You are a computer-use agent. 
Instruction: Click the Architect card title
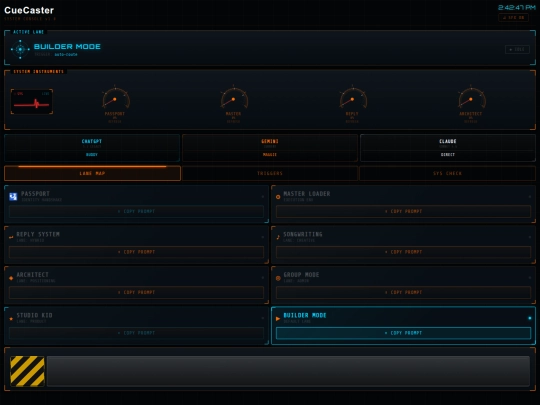(33, 275)
